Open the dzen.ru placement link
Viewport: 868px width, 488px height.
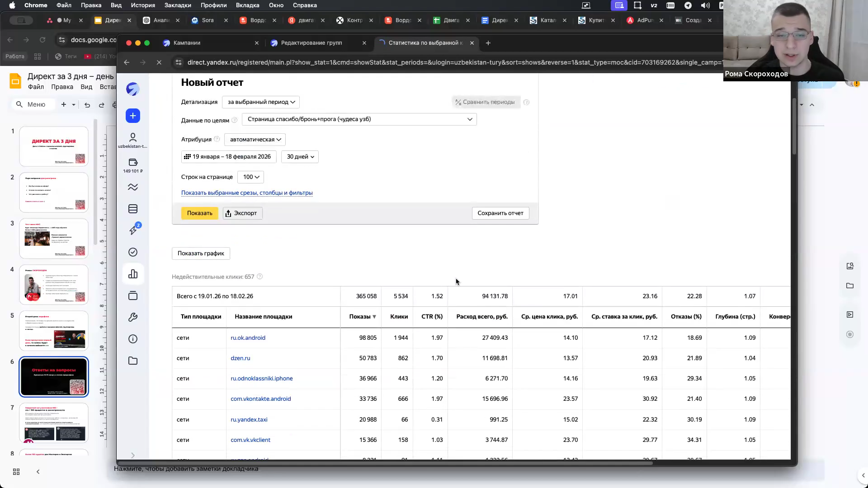coord(241,358)
